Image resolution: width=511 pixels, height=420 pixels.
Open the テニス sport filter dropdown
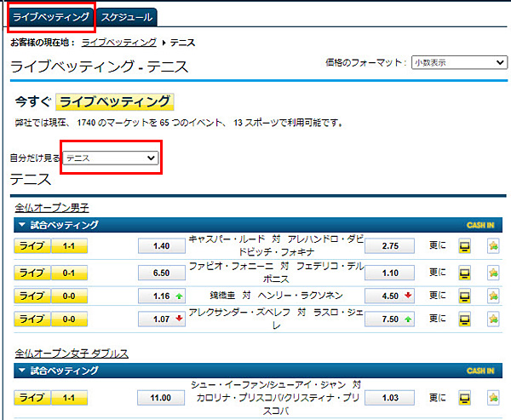(x=111, y=158)
